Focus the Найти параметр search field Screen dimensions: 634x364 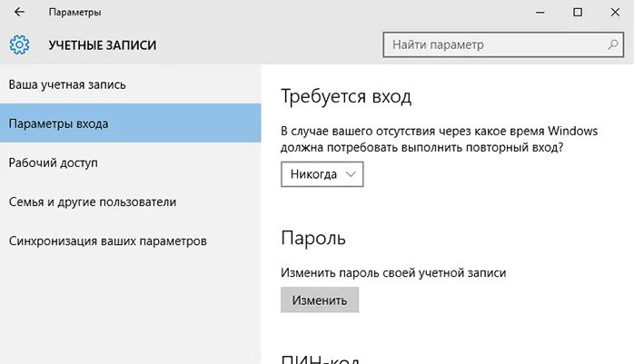click(x=495, y=44)
